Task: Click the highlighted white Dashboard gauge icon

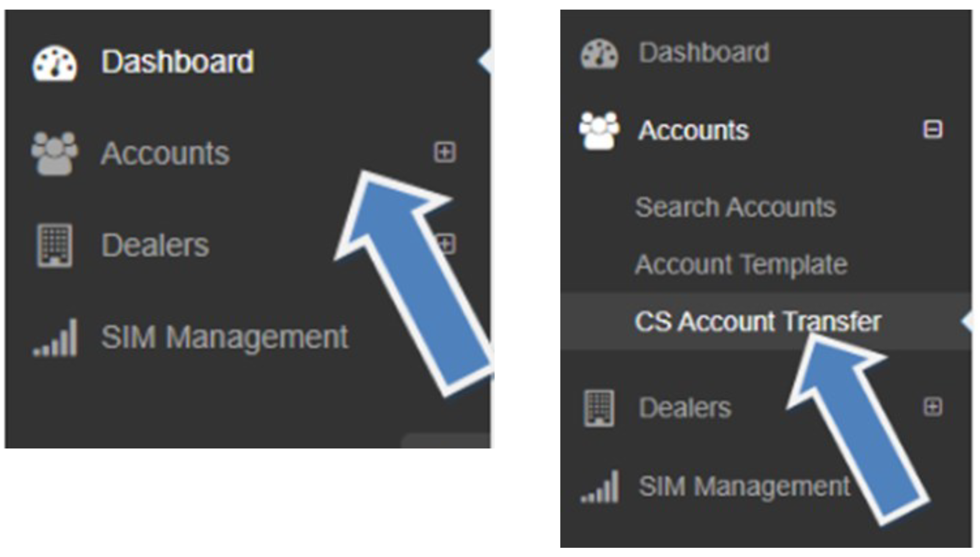Action: tap(54, 64)
